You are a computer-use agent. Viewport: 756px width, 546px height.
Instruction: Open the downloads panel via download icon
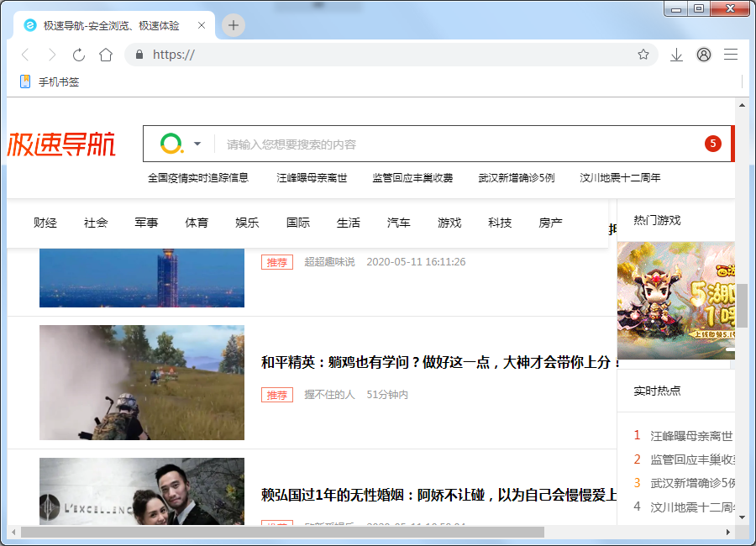pos(676,54)
